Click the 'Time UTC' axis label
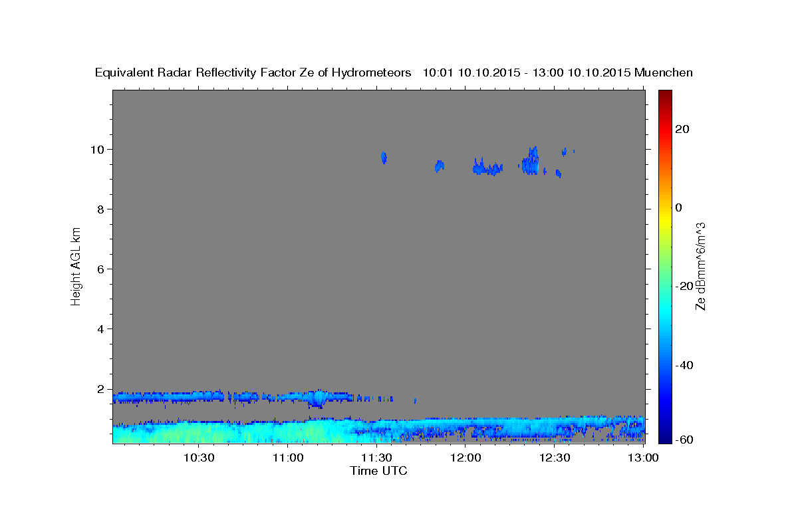Image resolution: width=798 pixels, height=532 pixels. pyautogui.click(x=378, y=471)
